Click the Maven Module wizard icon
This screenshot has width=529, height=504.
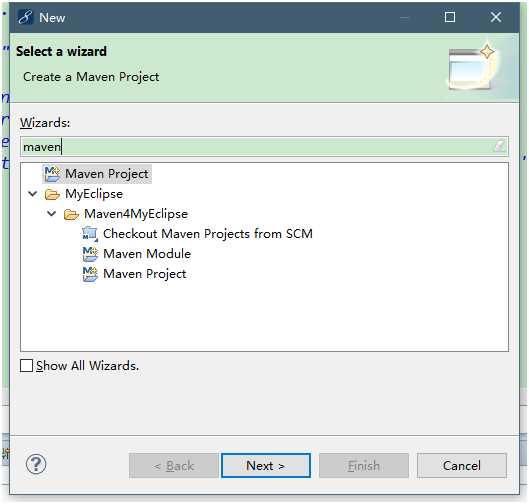click(x=90, y=254)
